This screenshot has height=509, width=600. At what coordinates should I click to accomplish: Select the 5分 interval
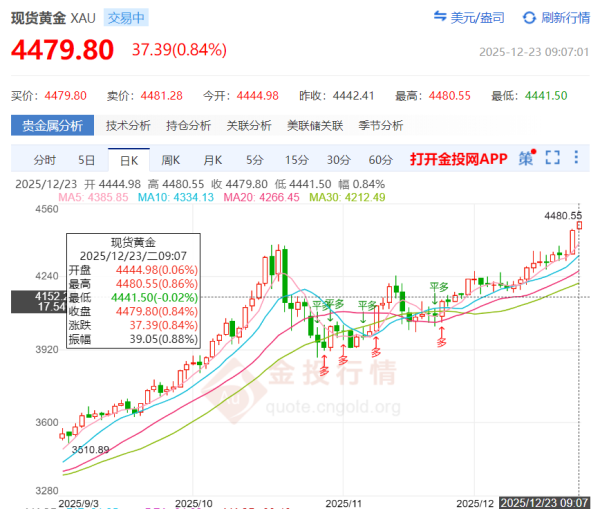pyautogui.click(x=254, y=160)
